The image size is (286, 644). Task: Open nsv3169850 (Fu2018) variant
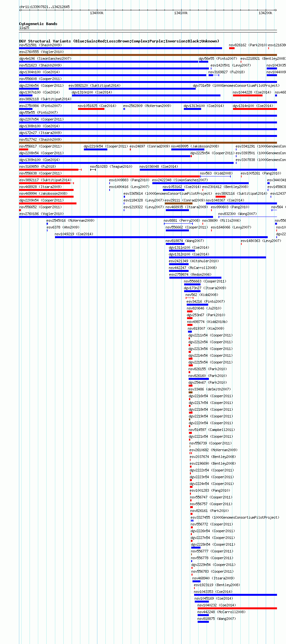point(37,166)
